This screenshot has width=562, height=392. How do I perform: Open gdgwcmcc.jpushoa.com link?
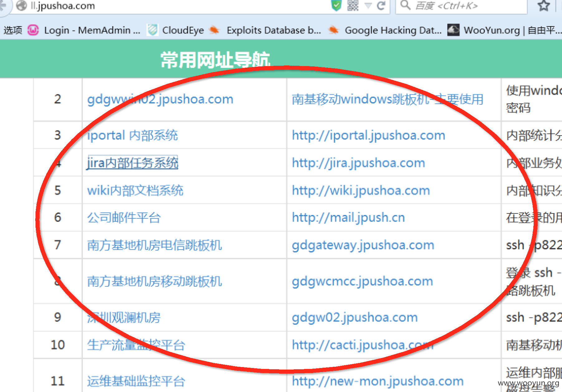[x=362, y=281]
